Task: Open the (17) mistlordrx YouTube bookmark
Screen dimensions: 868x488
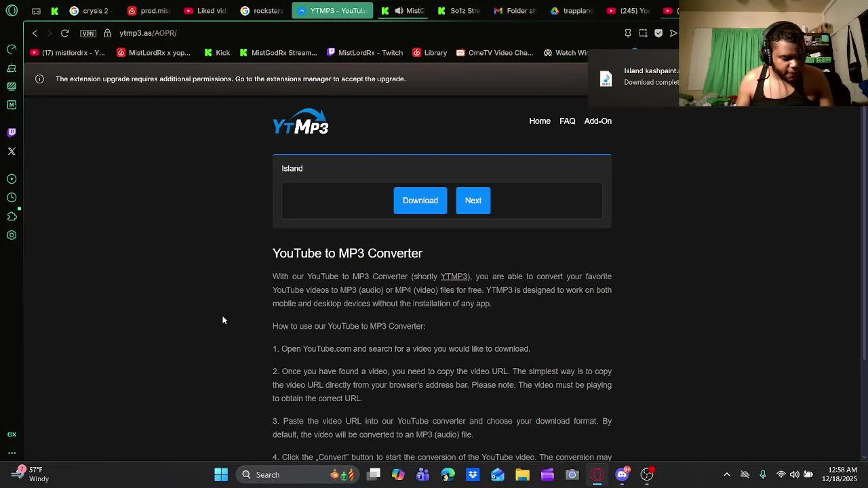Action: pos(67,53)
